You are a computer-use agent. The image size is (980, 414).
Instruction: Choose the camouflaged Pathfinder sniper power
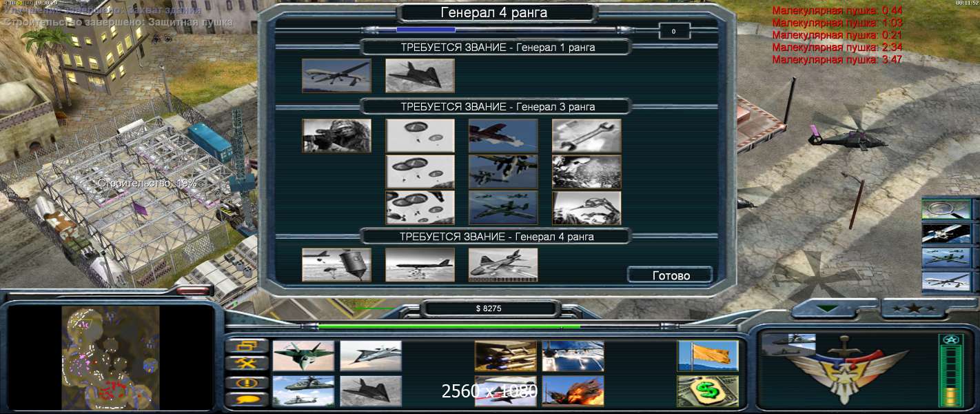[336, 135]
